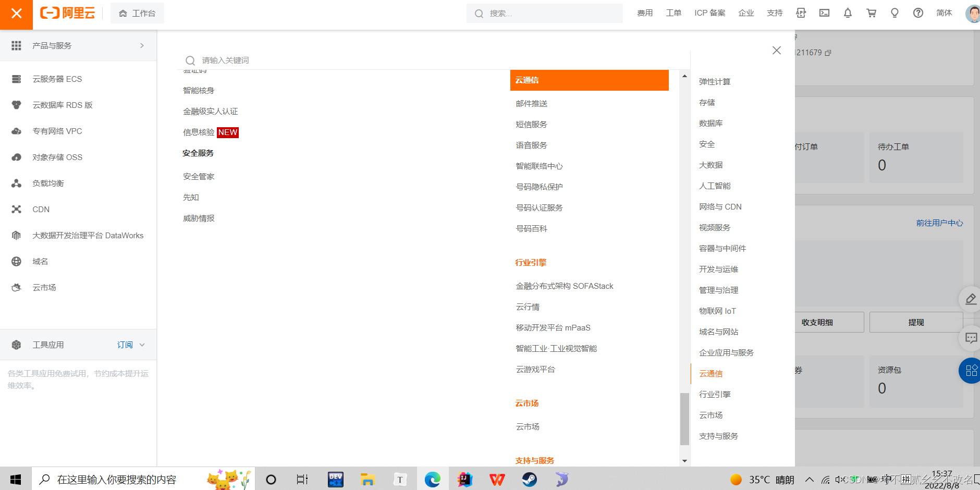Click 前往用户中心 link

coord(939,223)
